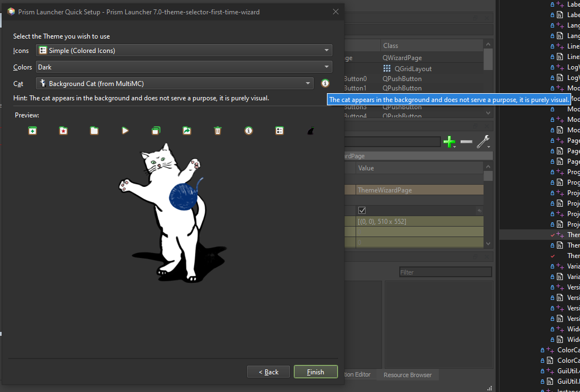580x392 pixels.
Task: Click the reset arrow on the checkbox property row
Action: coord(480,211)
